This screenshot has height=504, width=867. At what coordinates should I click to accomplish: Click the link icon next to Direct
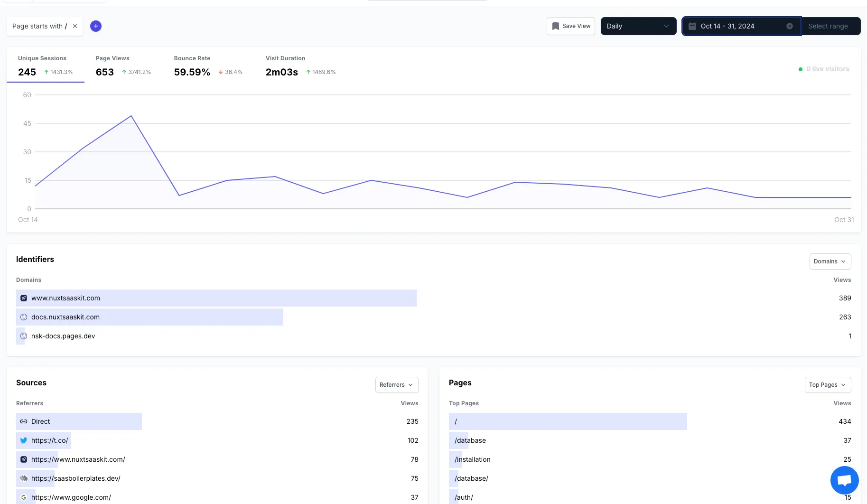click(23, 421)
